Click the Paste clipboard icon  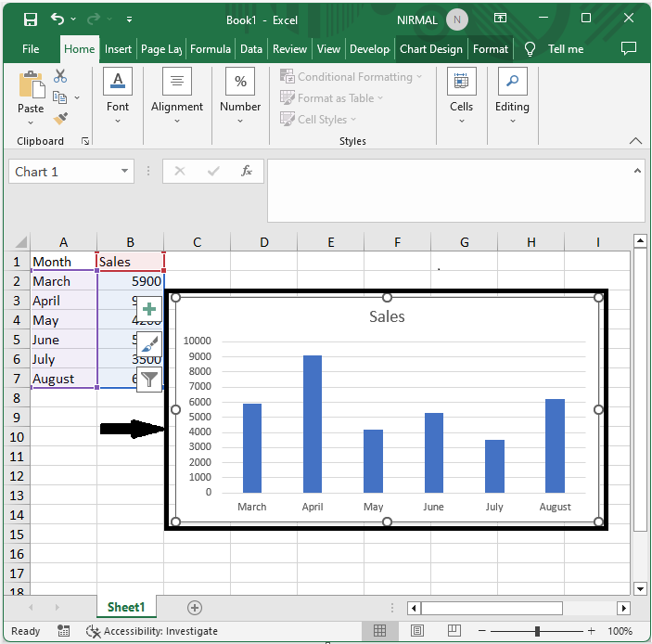point(32,84)
